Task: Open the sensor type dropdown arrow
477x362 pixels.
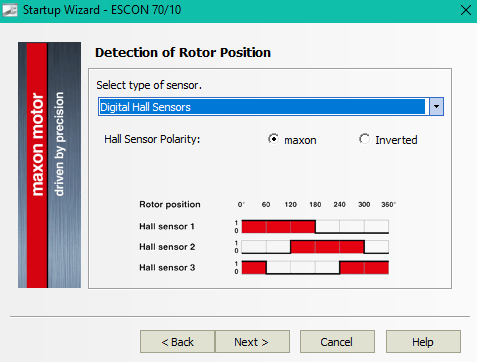Action: pos(436,107)
